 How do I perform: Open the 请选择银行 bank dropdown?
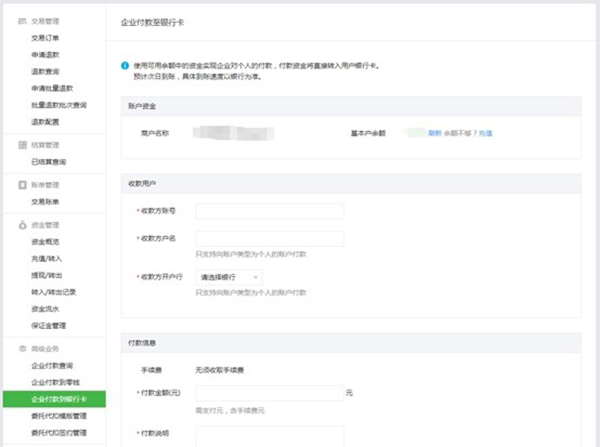coord(229,276)
